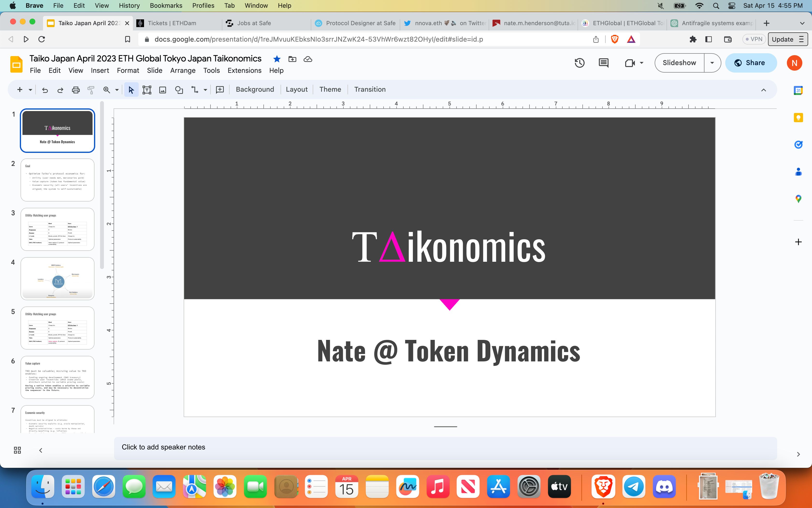
Task: Open the zoom level dropdown arrow
Action: pos(117,90)
